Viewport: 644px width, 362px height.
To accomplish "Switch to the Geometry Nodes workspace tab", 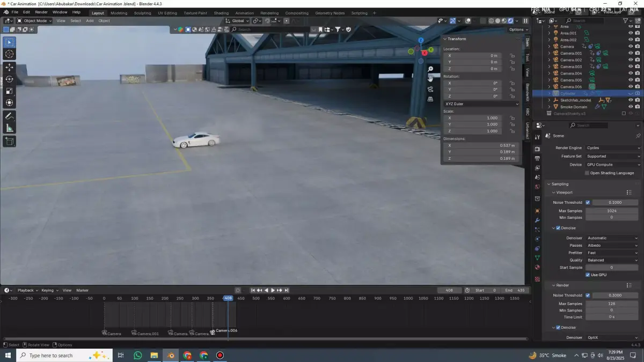I will point(330,13).
